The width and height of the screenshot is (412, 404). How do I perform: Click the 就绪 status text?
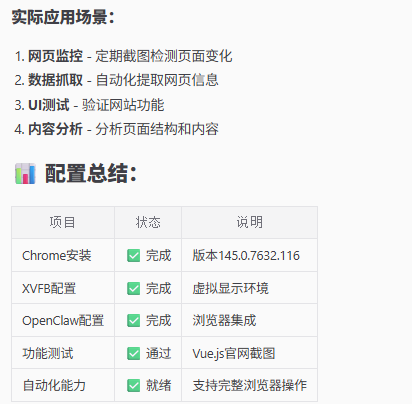(158, 386)
